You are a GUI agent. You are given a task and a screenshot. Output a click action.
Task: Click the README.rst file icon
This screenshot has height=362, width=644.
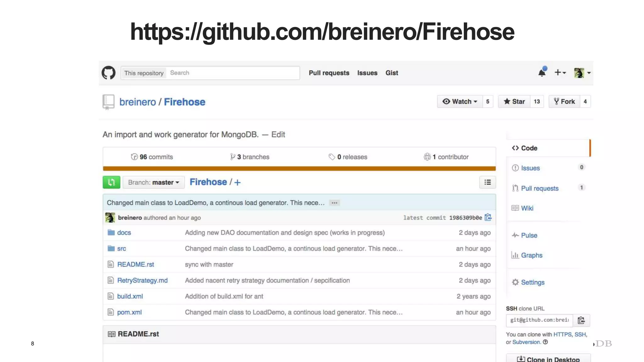click(111, 264)
